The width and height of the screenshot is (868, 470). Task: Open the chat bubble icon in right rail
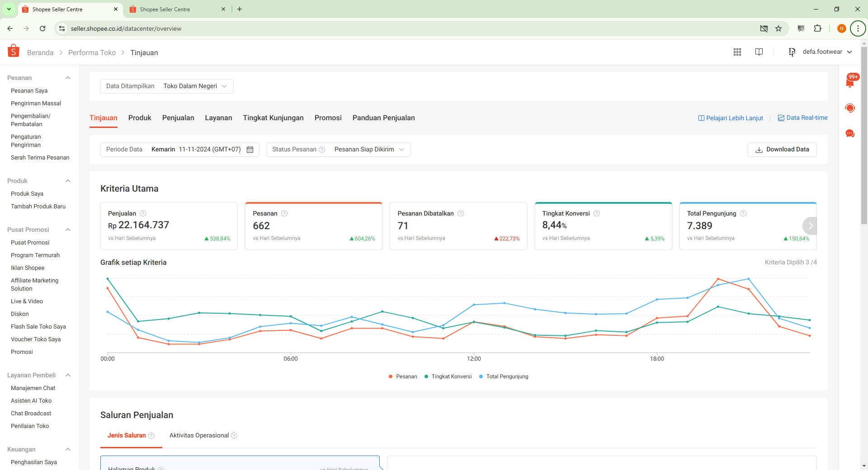[x=850, y=133]
